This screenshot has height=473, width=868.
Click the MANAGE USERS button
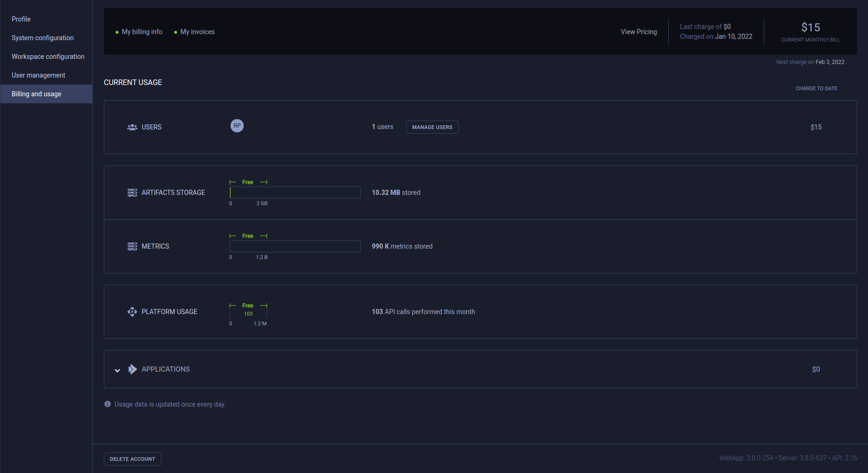432,127
